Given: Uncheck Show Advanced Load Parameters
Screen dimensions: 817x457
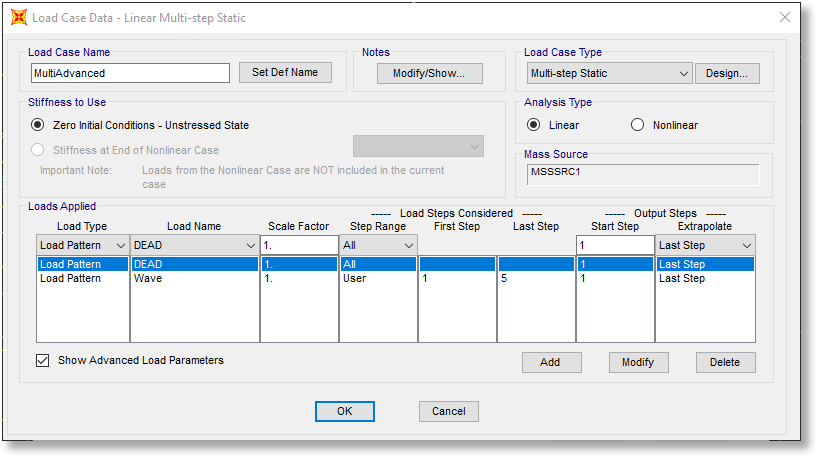Looking at the screenshot, I should coord(43,360).
